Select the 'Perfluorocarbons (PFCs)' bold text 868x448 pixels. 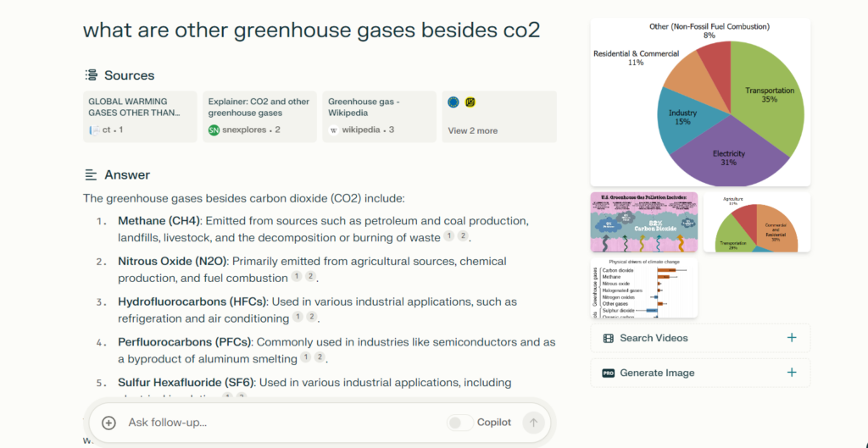[184, 342]
